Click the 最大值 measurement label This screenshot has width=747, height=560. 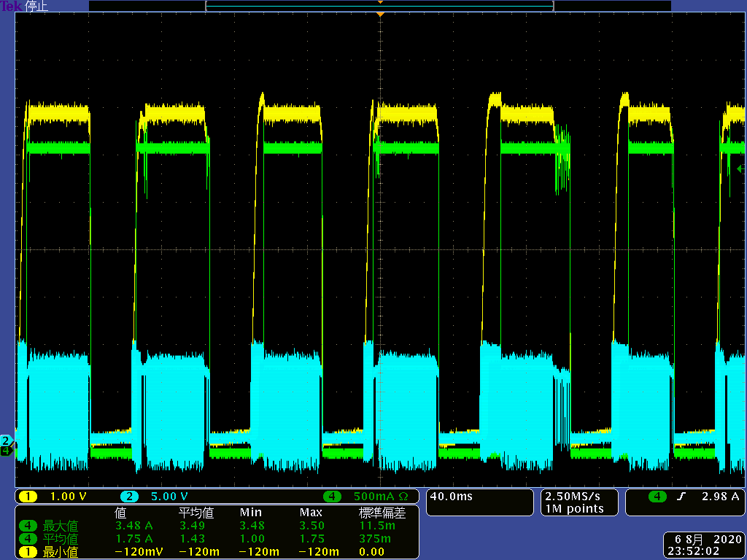(61, 526)
